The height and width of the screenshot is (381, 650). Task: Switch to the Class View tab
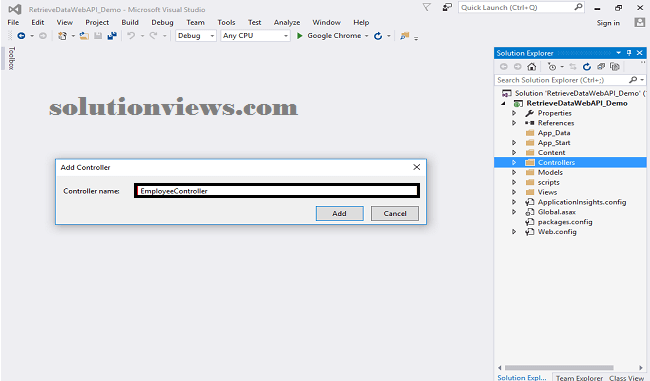click(626, 378)
